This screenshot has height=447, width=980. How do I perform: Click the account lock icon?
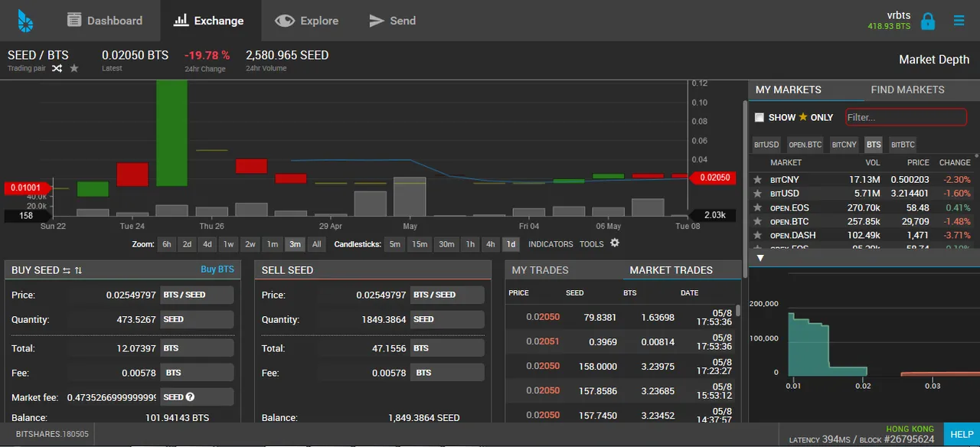pyautogui.click(x=928, y=21)
